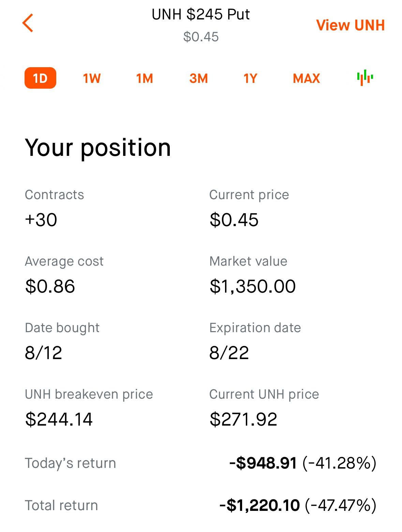Show the MAX chart range
The width and height of the screenshot is (402, 532).
coord(306,78)
